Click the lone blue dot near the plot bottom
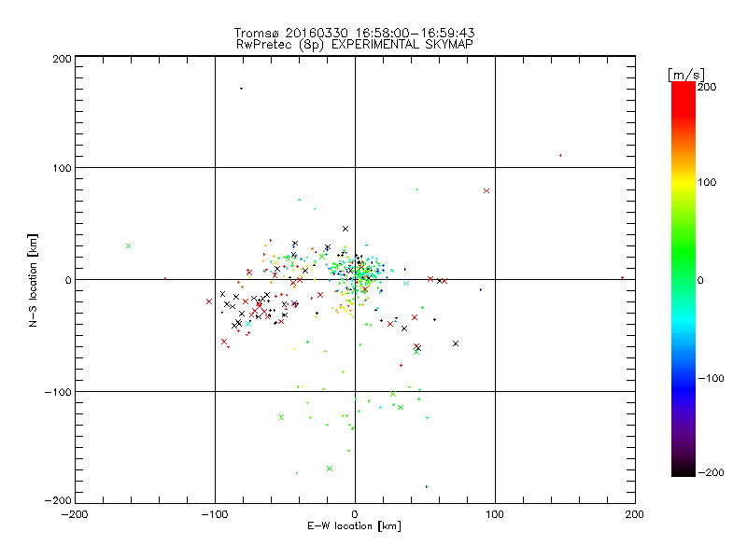The height and width of the screenshot is (560, 747). tap(427, 486)
